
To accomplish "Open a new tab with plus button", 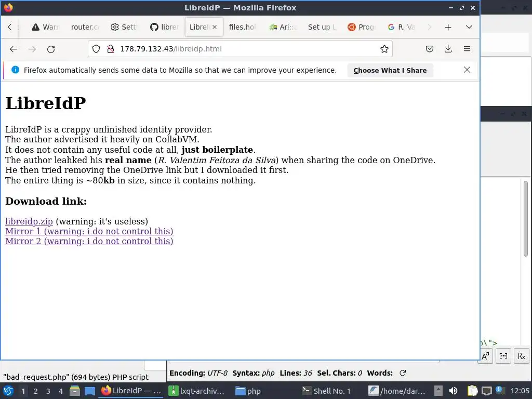I will 448,27.
